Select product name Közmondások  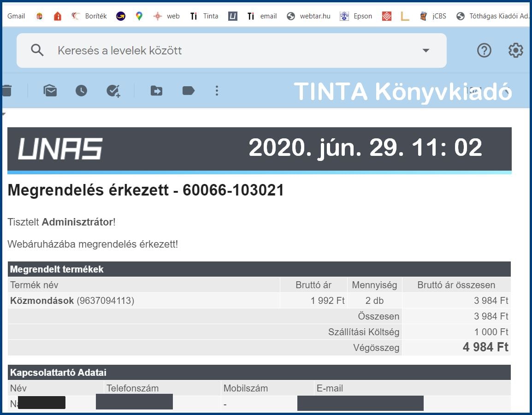pyautogui.click(x=42, y=301)
